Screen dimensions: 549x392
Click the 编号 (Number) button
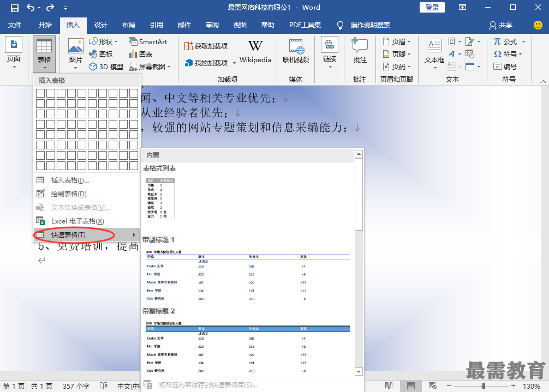pos(505,67)
